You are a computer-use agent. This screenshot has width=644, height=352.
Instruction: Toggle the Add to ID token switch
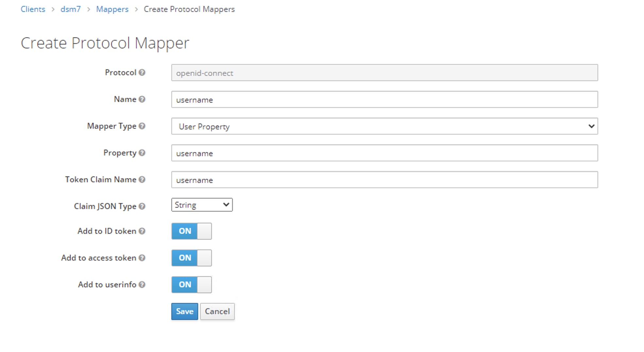tap(192, 231)
